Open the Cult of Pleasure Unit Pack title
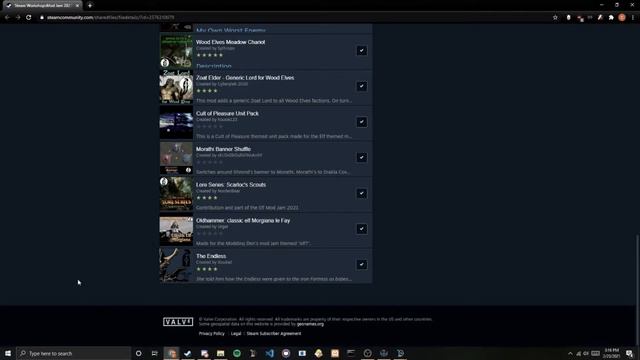The height and width of the screenshot is (360, 640). pyautogui.click(x=227, y=113)
